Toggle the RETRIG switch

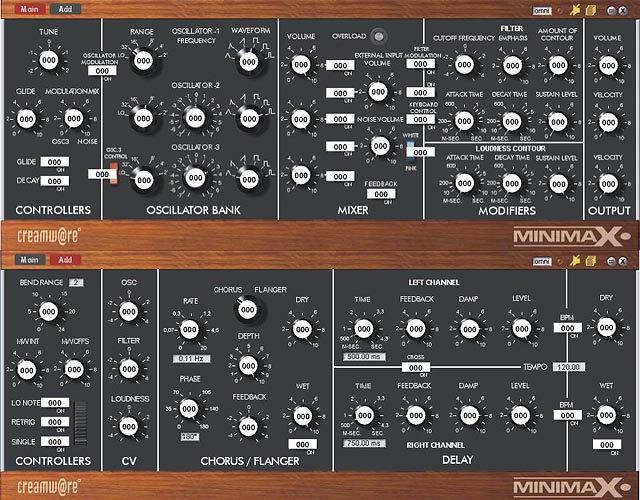[55, 422]
